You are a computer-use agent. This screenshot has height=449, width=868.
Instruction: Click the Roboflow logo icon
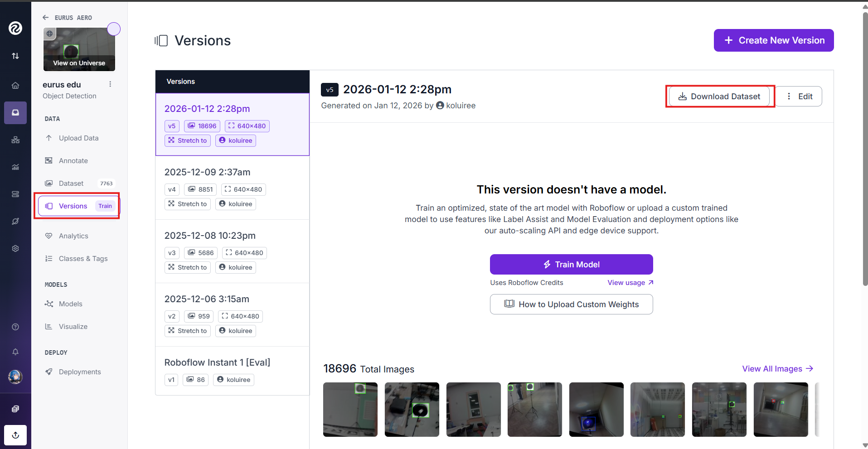[15, 28]
